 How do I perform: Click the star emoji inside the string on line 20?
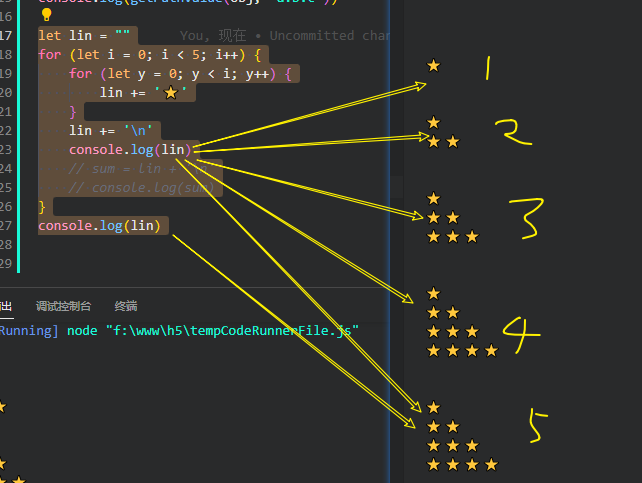170,93
